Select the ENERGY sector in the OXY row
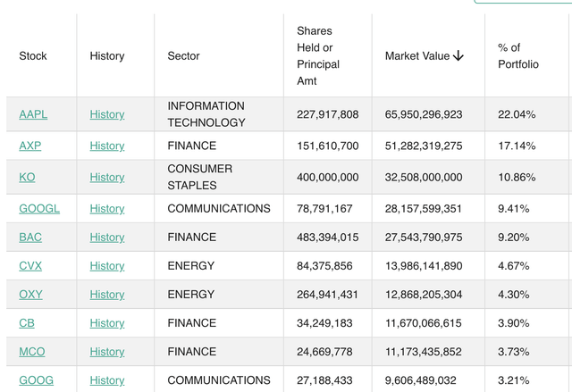Image resolution: width=572 pixels, height=392 pixels. click(190, 295)
